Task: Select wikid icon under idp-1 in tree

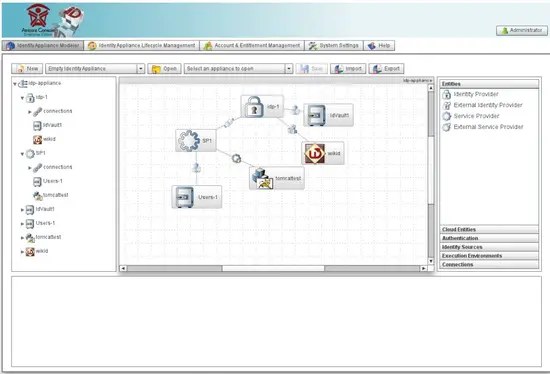Action: (37, 140)
